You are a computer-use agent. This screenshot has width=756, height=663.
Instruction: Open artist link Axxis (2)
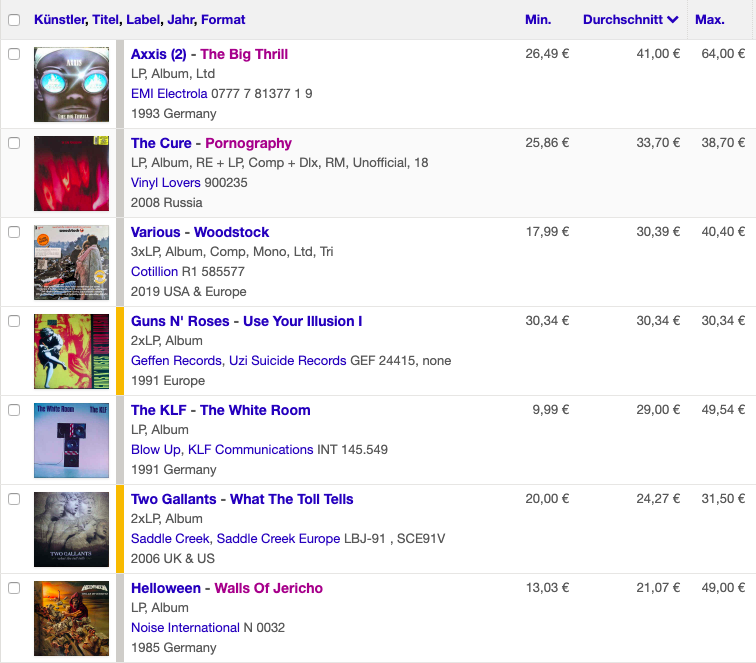click(x=159, y=54)
